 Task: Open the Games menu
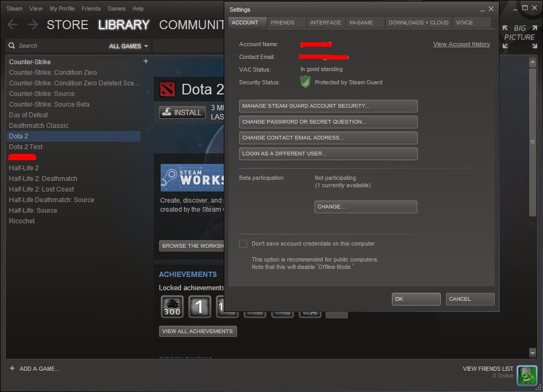coord(116,8)
